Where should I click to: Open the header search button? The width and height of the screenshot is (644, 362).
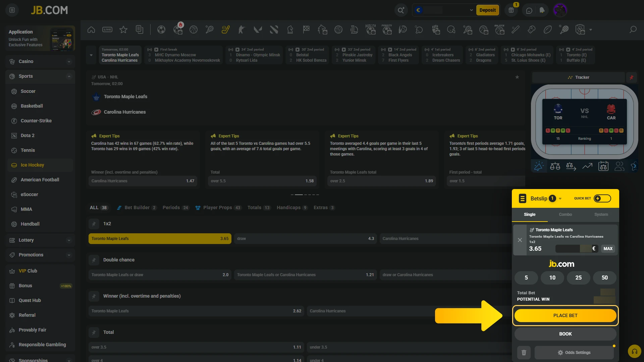point(401,10)
